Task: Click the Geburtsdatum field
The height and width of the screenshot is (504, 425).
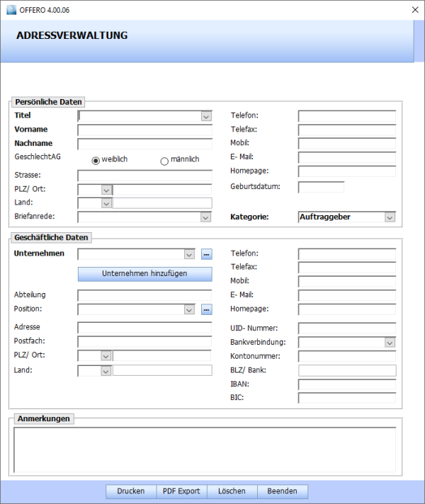Action: click(321, 187)
